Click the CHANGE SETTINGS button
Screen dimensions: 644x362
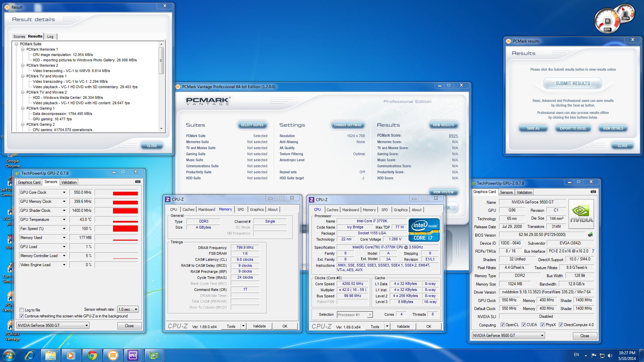click(348, 125)
